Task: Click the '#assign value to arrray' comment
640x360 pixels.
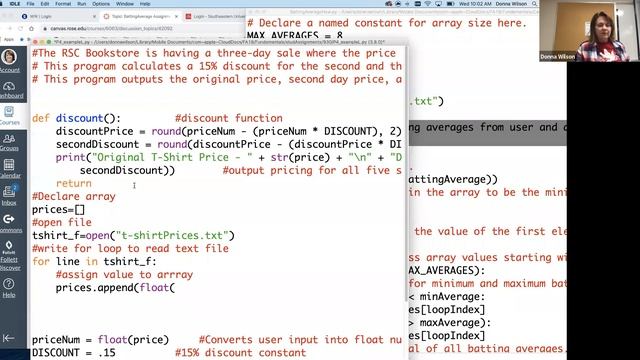Action: click(x=124, y=274)
